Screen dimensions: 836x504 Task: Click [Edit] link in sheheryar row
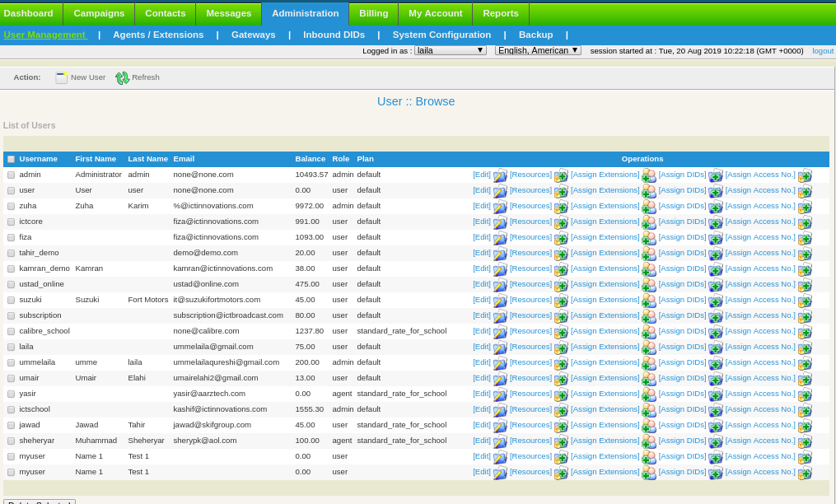coord(482,441)
